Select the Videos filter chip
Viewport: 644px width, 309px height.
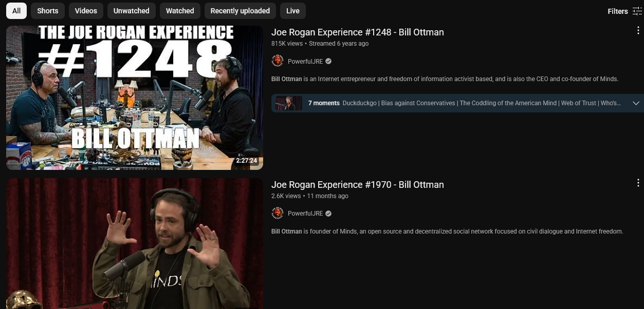point(86,11)
